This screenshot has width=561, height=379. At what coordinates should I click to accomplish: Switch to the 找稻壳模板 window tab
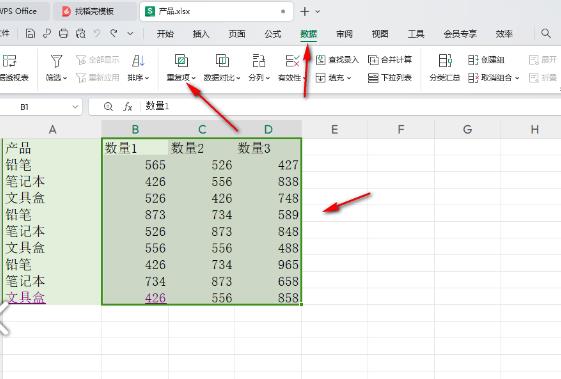pos(94,11)
